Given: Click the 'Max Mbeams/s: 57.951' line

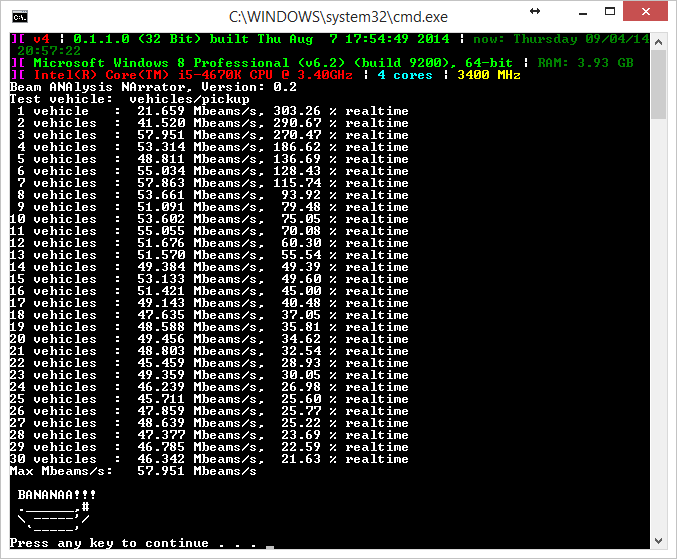Looking at the screenshot, I should coord(133,471).
